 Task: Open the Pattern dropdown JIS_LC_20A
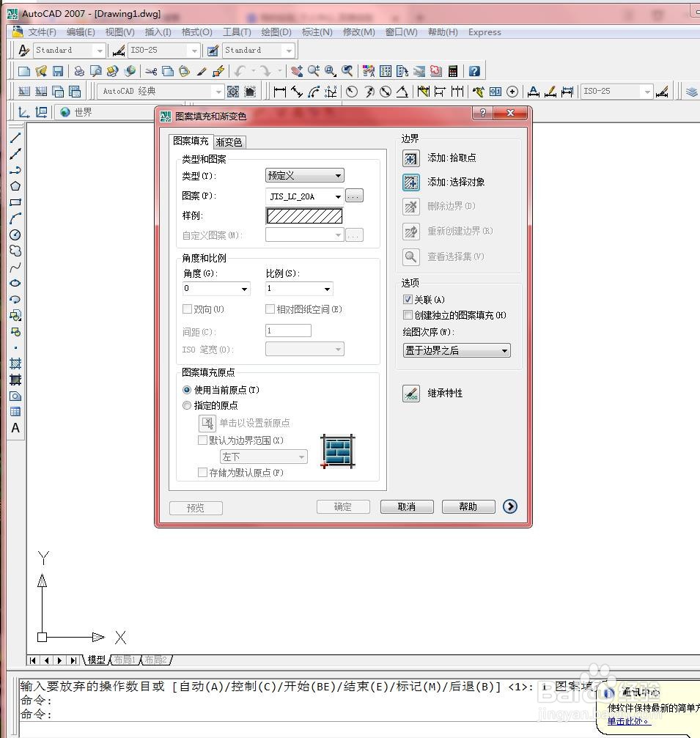click(x=305, y=196)
